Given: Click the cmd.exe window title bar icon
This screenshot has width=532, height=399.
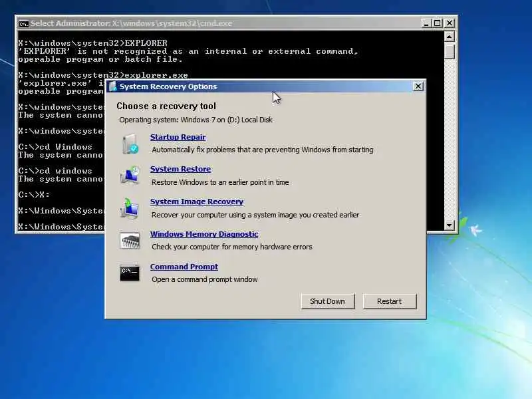Looking at the screenshot, I should pyautogui.click(x=24, y=23).
